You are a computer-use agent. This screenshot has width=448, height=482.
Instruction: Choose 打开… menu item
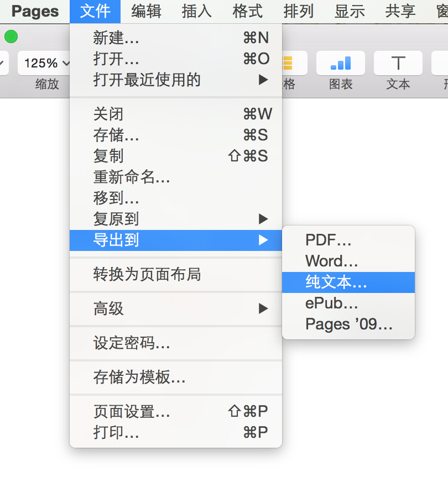pyautogui.click(x=176, y=59)
